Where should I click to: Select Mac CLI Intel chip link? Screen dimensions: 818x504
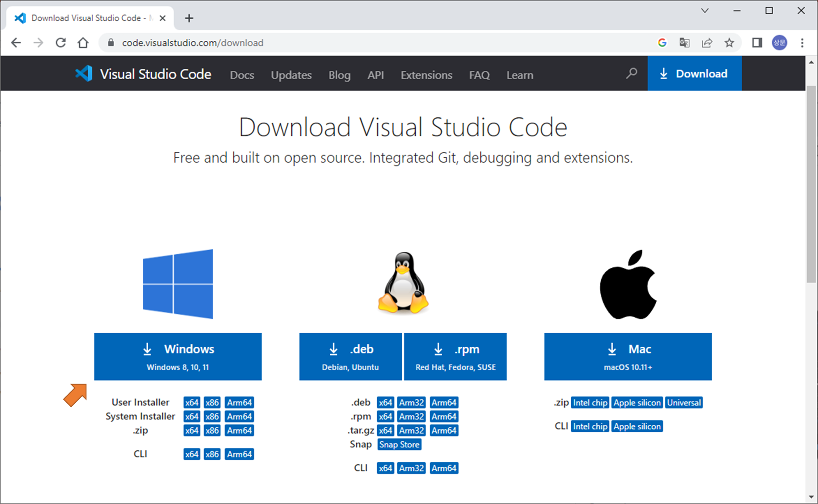(x=590, y=426)
